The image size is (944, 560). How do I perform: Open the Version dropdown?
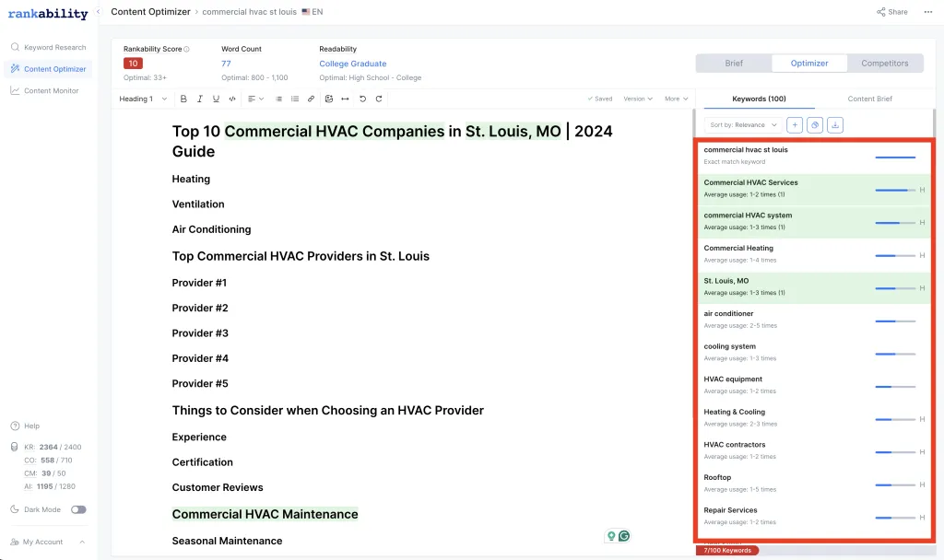click(637, 99)
